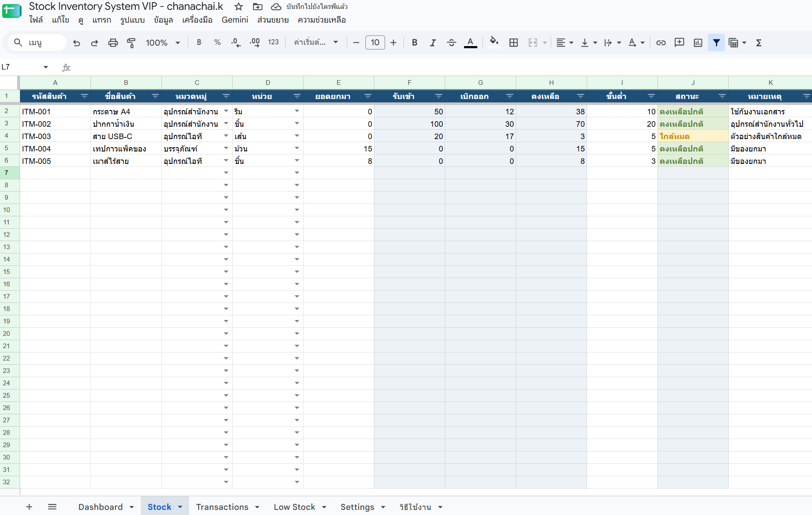The width and height of the screenshot is (812, 515).
Task: Open the all sheets list icon
Action: pyautogui.click(x=52, y=506)
